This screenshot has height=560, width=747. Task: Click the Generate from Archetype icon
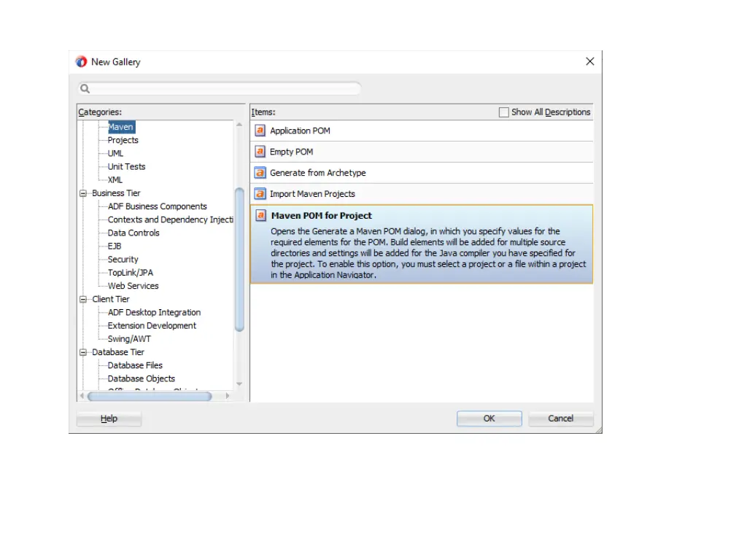tap(260, 173)
